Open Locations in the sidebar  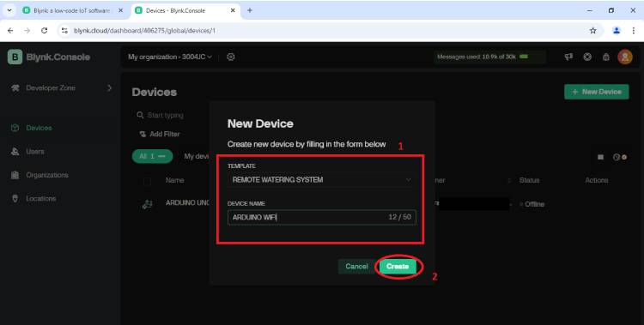point(41,198)
